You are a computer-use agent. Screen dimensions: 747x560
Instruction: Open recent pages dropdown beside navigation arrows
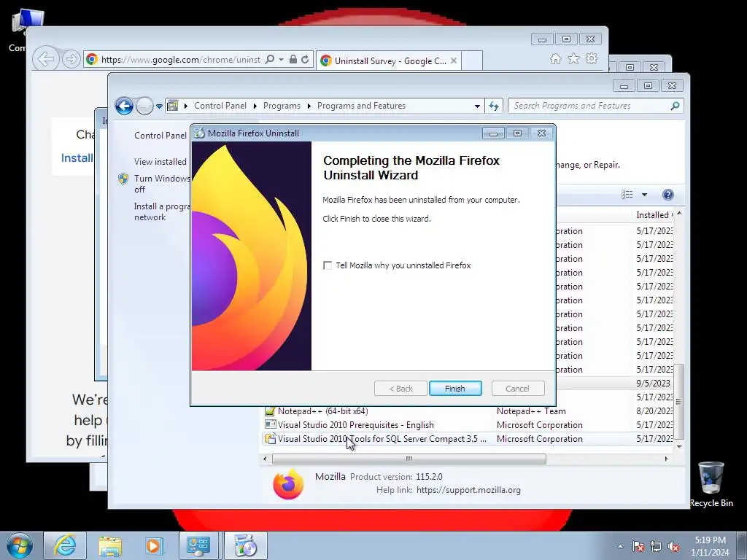coord(159,106)
